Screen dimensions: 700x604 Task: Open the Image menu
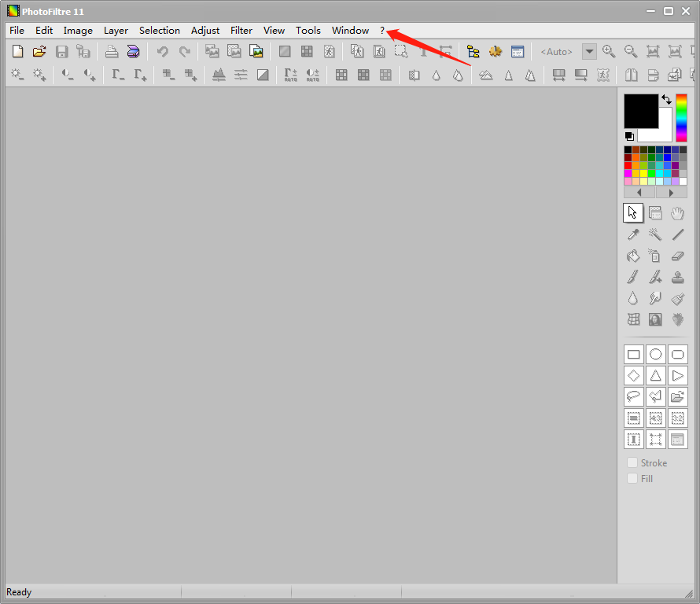pyautogui.click(x=78, y=31)
